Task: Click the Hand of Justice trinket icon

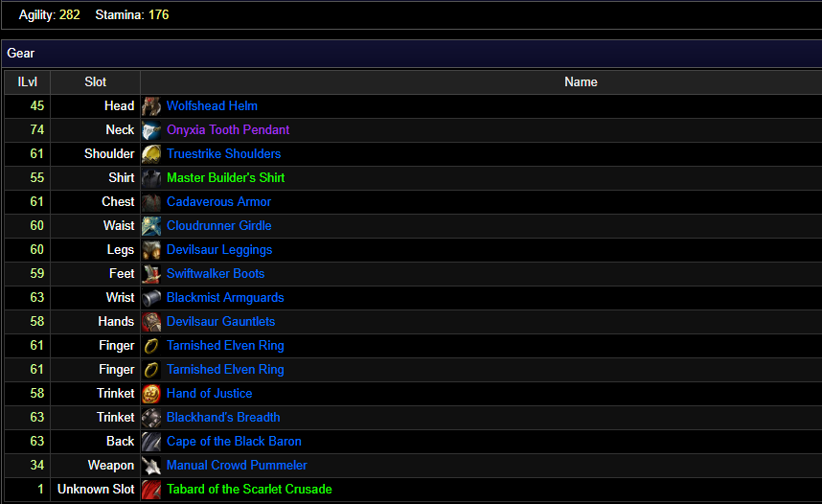Action: pos(151,394)
